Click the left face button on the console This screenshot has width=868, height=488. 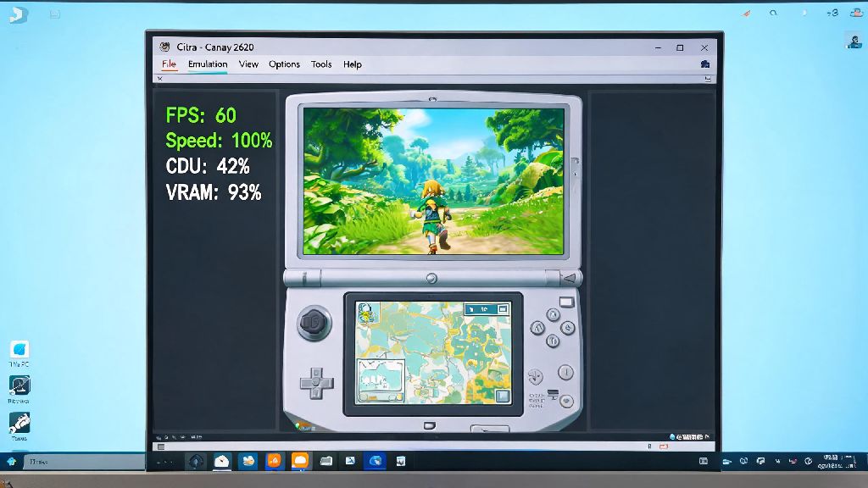tap(537, 328)
